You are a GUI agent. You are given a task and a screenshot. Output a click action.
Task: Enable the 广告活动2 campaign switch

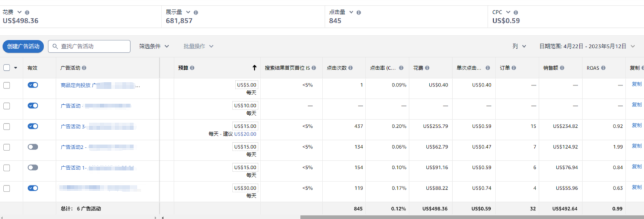33,147
